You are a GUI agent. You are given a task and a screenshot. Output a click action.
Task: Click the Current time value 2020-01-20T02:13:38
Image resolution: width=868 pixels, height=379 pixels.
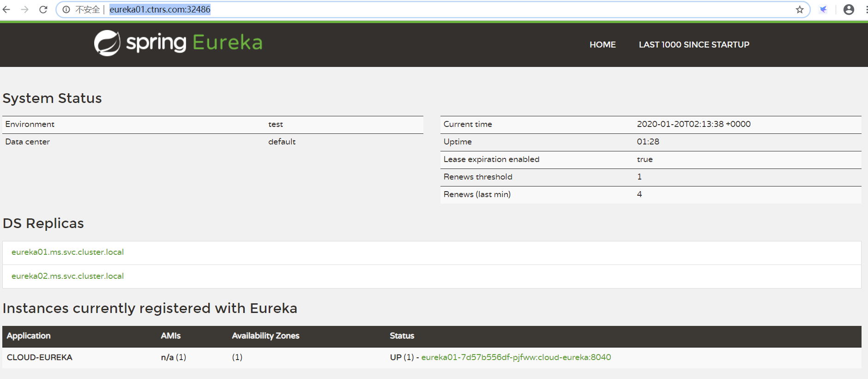click(693, 124)
